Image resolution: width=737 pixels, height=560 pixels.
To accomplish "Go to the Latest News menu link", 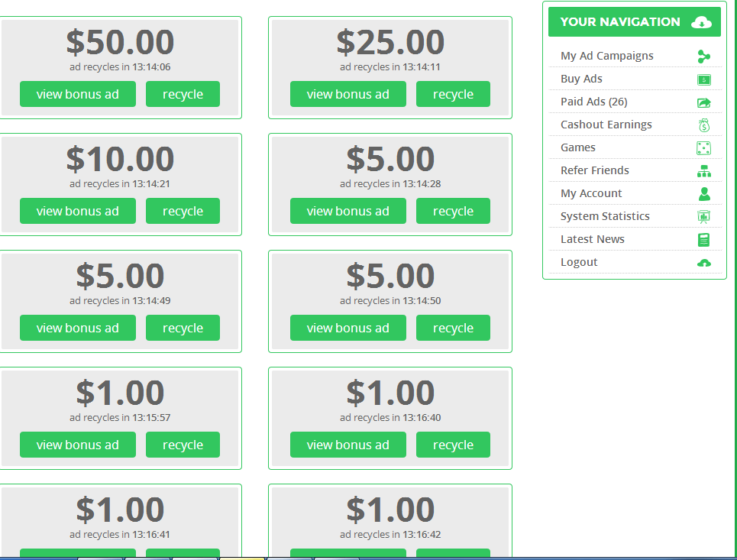I will coord(592,239).
